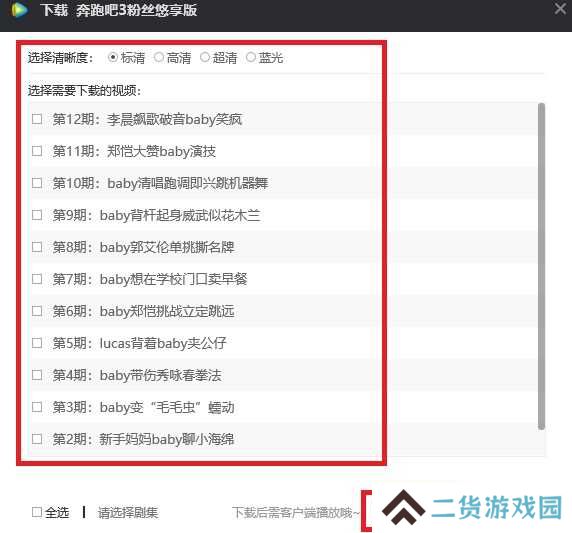572x533 pixels.
Task: Click the Tencent Video logo icon
Action: [19, 10]
